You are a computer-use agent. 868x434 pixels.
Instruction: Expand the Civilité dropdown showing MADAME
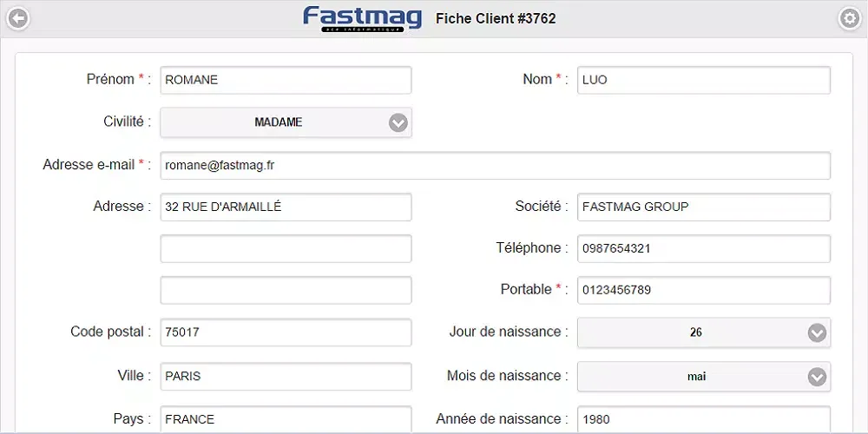pos(286,122)
